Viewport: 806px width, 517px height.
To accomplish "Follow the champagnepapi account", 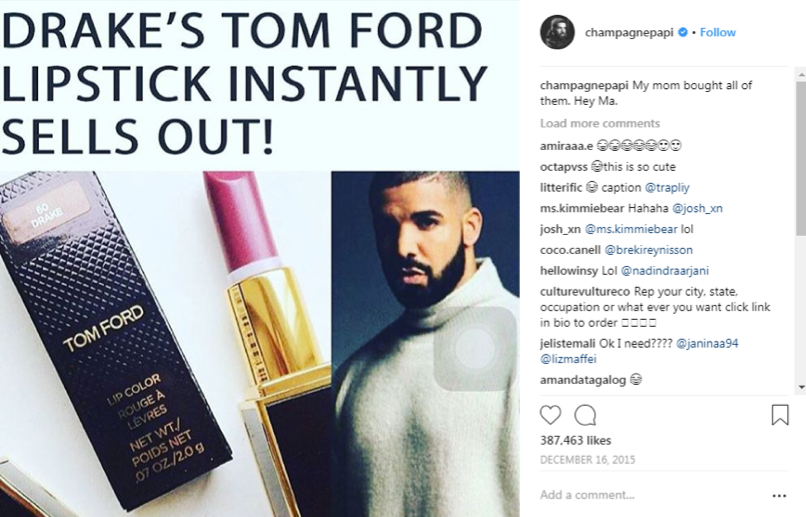I will click(x=718, y=32).
